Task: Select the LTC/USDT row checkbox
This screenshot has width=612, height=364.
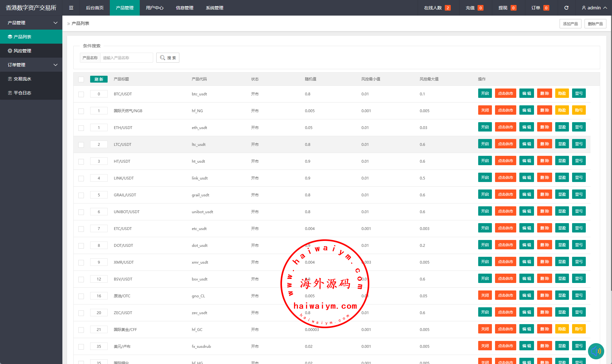Action: (81, 145)
